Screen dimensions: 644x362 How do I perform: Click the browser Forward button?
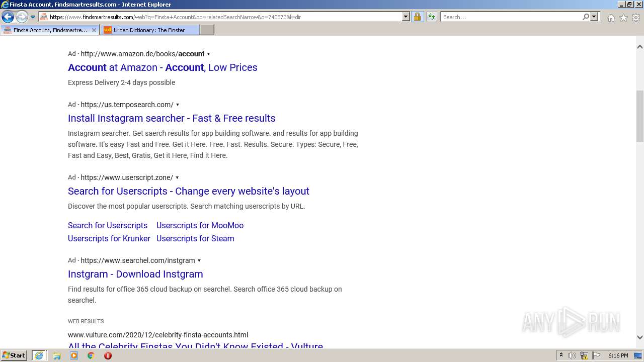[22, 17]
